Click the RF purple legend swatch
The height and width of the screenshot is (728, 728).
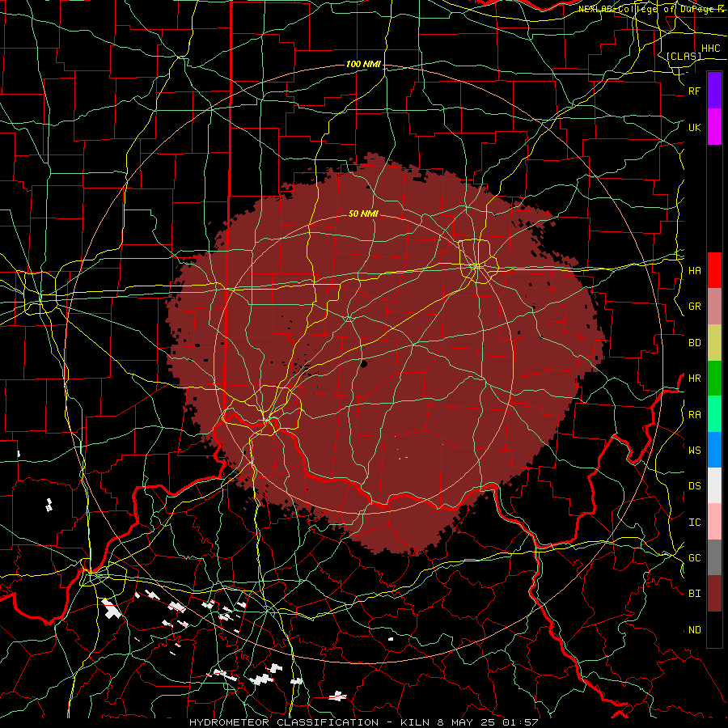(x=714, y=91)
